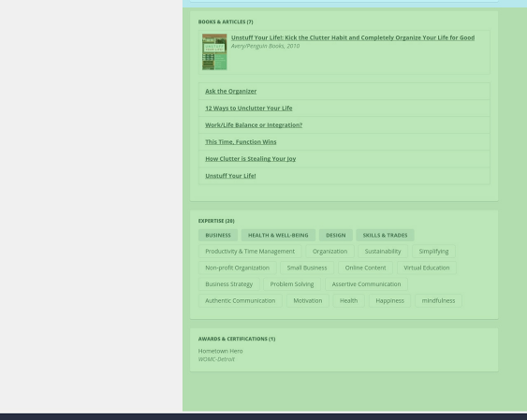Click the Productivity & Time Management tag
Image resolution: width=527 pixels, height=420 pixels.
coord(250,251)
